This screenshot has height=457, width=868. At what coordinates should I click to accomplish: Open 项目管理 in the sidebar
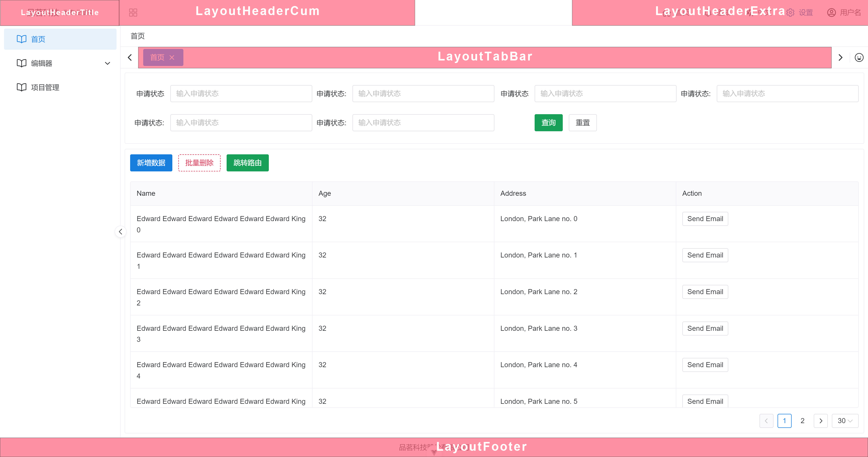pos(60,88)
